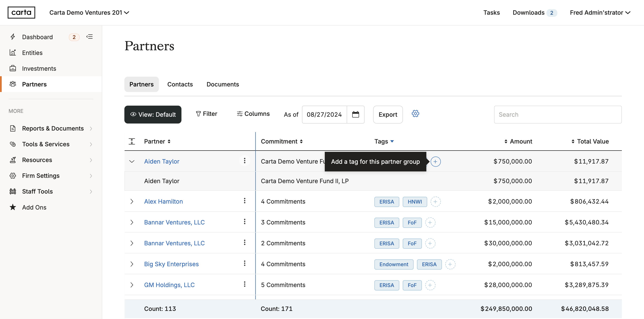Image resolution: width=644 pixels, height=319 pixels.
Task: Expand Reports & Documents submenu
Action: pyautogui.click(x=91, y=128)
